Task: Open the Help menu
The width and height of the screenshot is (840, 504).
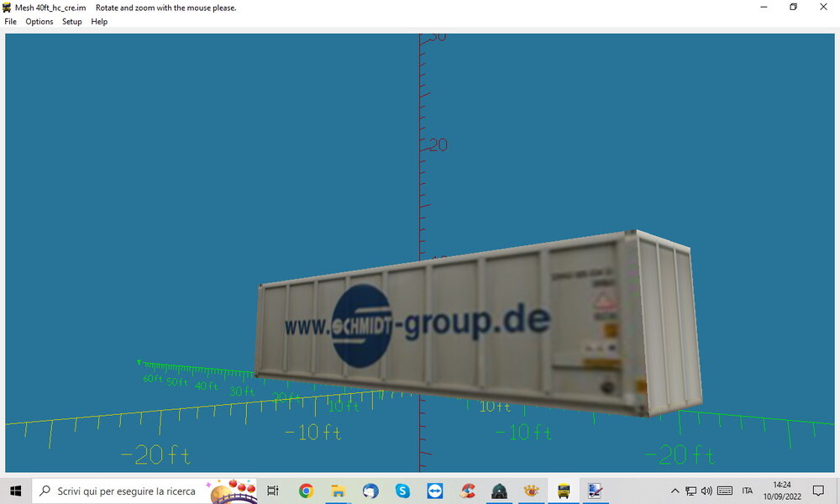Action: point(99,22)
